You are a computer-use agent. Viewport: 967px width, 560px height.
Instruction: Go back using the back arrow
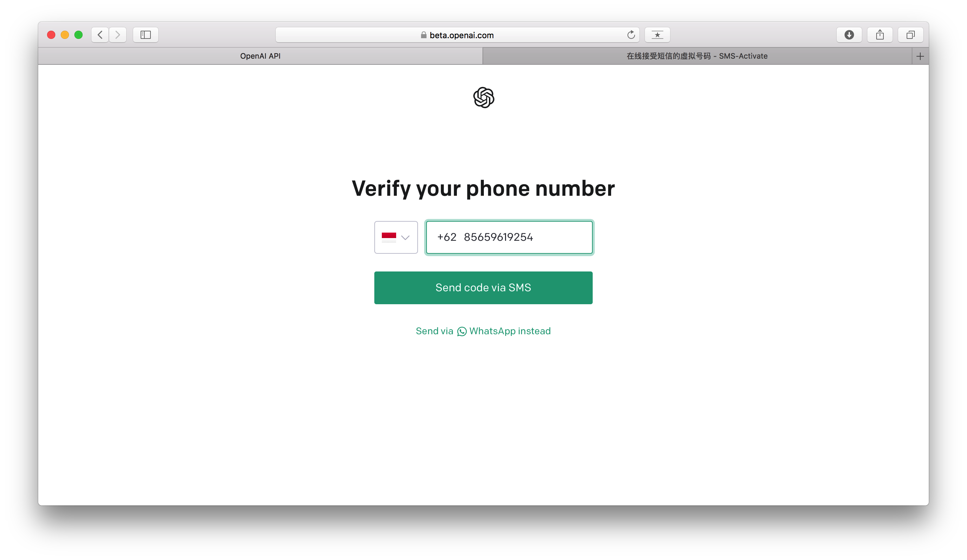pyautogui.click(x=100, y=35)
